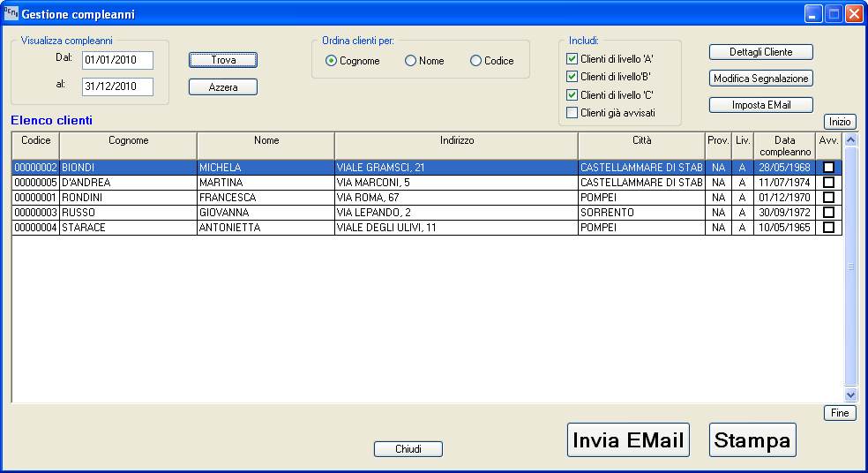This screenshot has height=473, width=868.
Task: Click the Data compleanno column header
Action: pyautogui.click(x=785, y=146)
